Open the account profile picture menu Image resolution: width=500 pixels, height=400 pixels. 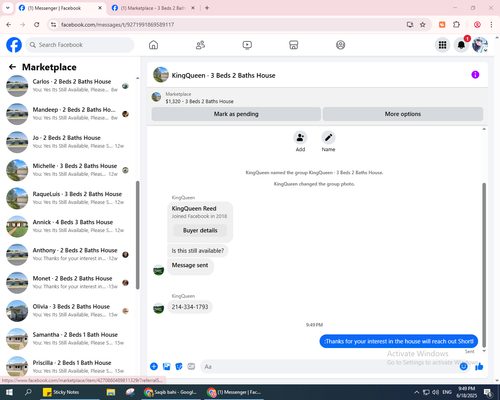(480, 45)
